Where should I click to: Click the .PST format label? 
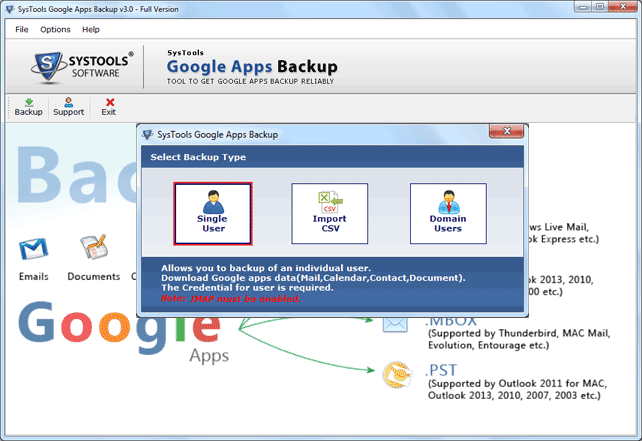[441, 370]
